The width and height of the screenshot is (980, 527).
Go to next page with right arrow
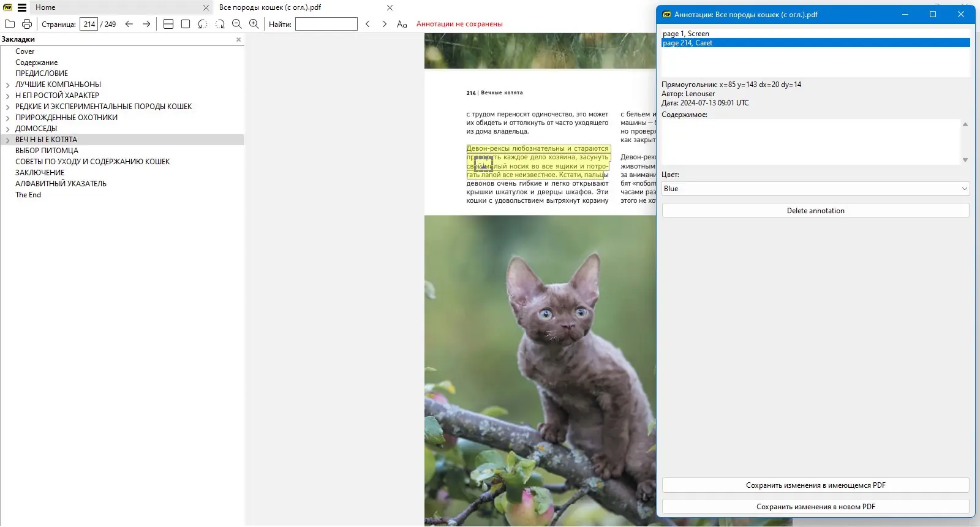pyautogui.click(x=146, y=24)
